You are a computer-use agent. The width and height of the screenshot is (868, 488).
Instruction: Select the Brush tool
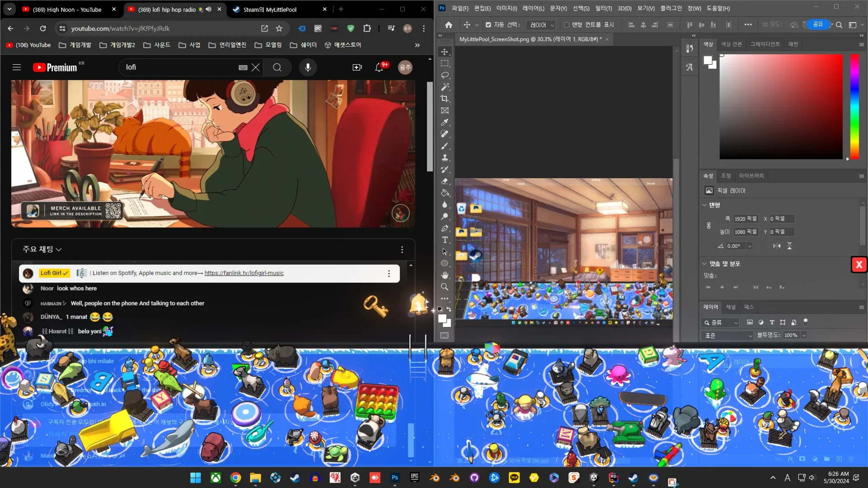point(444,145)
